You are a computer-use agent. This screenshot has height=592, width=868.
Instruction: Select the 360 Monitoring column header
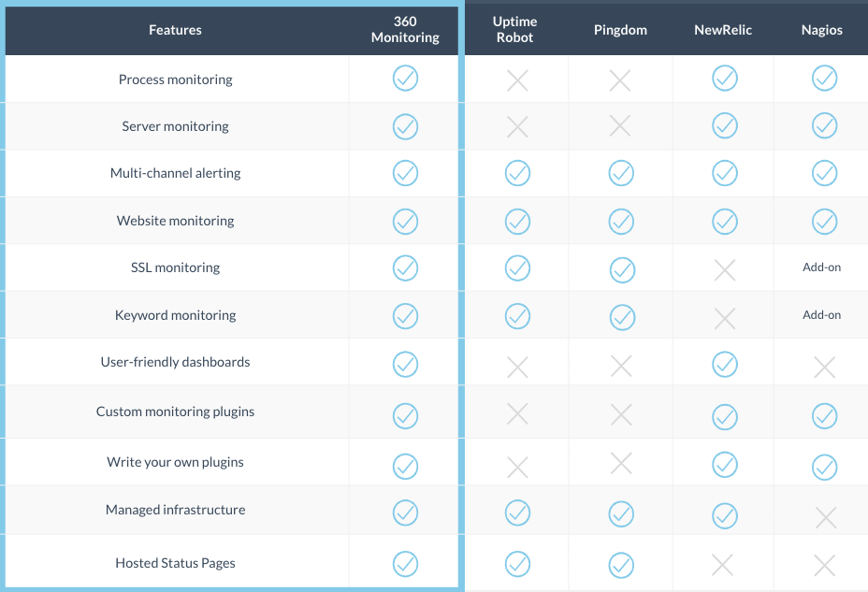[405, 29]
